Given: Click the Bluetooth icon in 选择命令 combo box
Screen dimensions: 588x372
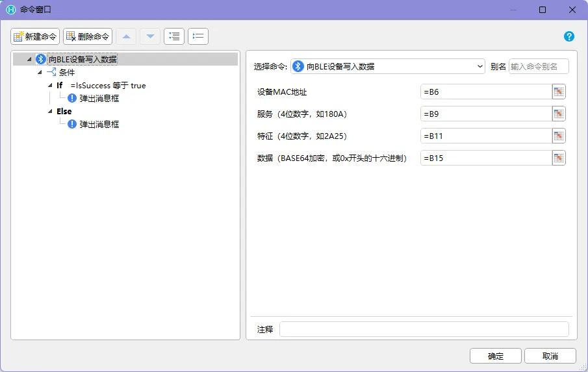Looking at the screenshot, I should [298, 66].
